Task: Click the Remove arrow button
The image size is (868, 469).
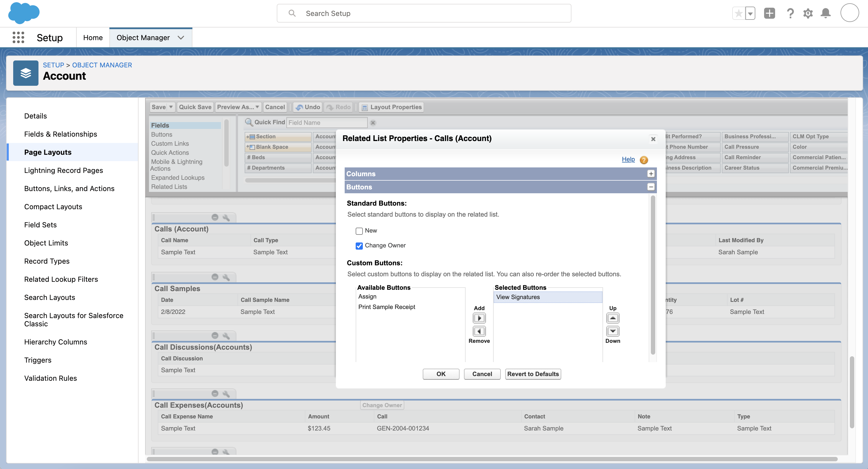Action: (x=479, y=331)
